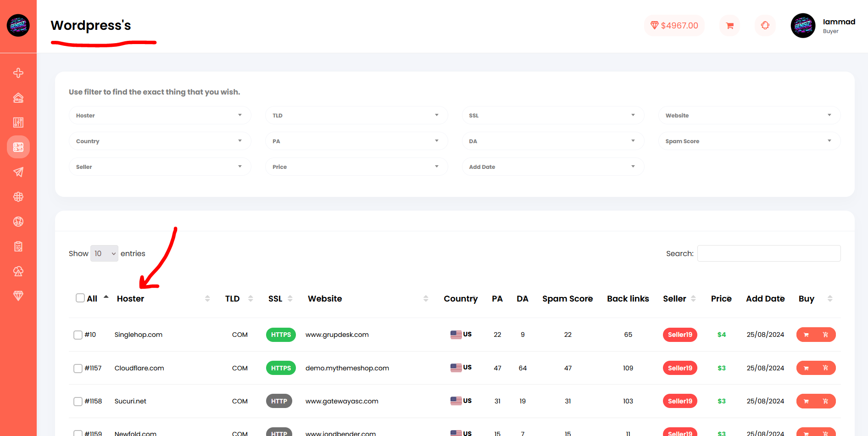Sort by the TLD column arrows

(250, 299)
